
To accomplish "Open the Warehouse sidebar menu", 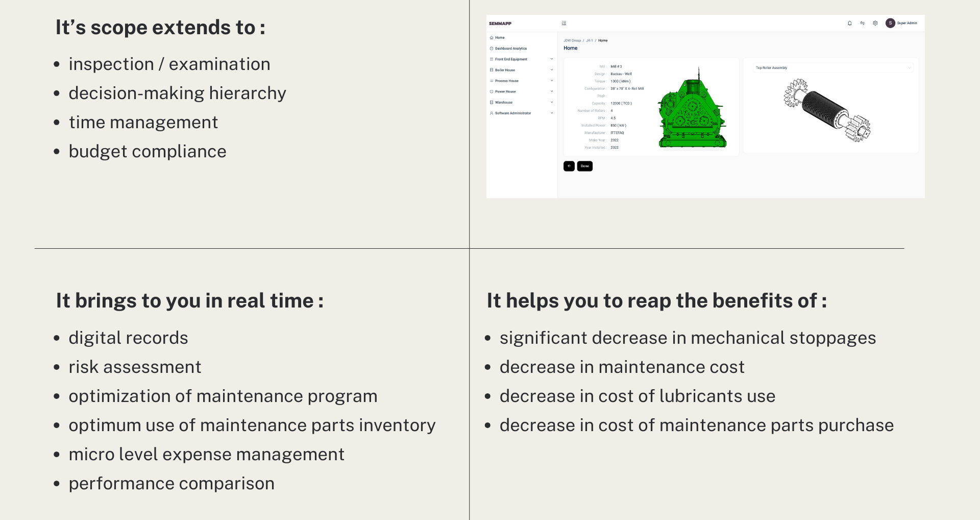I will click(504, 102).
